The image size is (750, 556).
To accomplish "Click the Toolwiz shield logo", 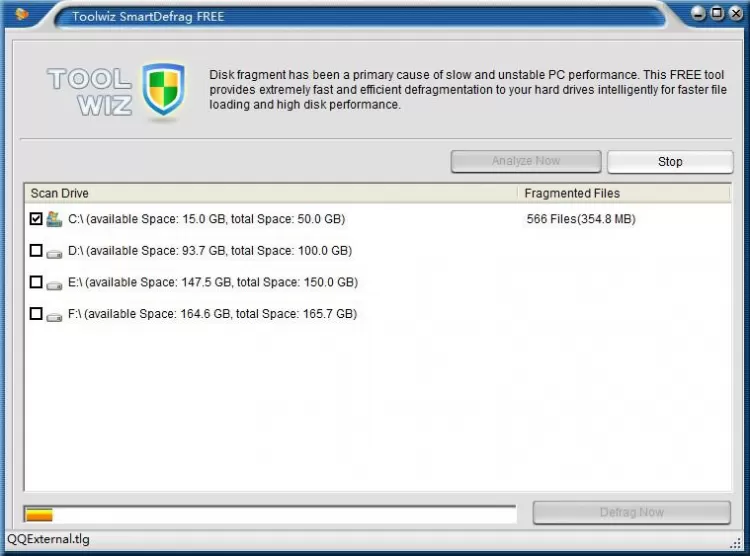I will [163, 89].
